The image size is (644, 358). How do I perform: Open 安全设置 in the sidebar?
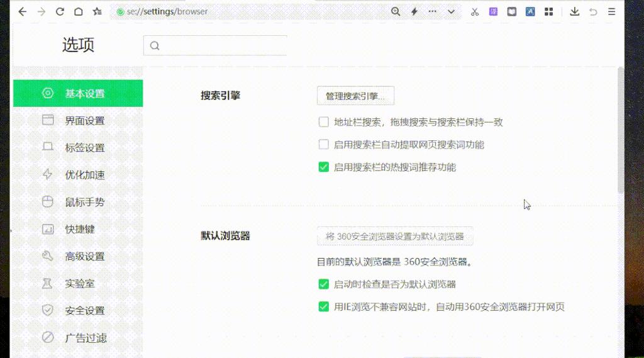click(x=78, y=310)
